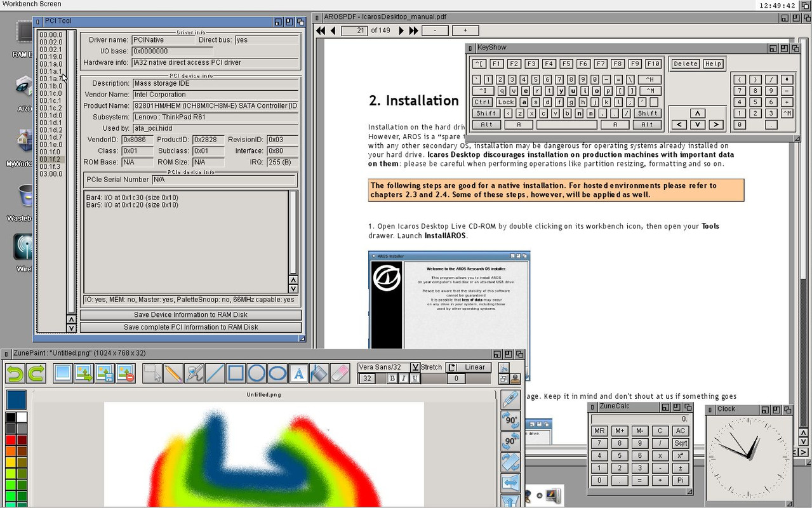This screenshot has height=508, width=812.
Task: Select PCI device 00.1f.2 in list
Action: [x=51, y=159]
